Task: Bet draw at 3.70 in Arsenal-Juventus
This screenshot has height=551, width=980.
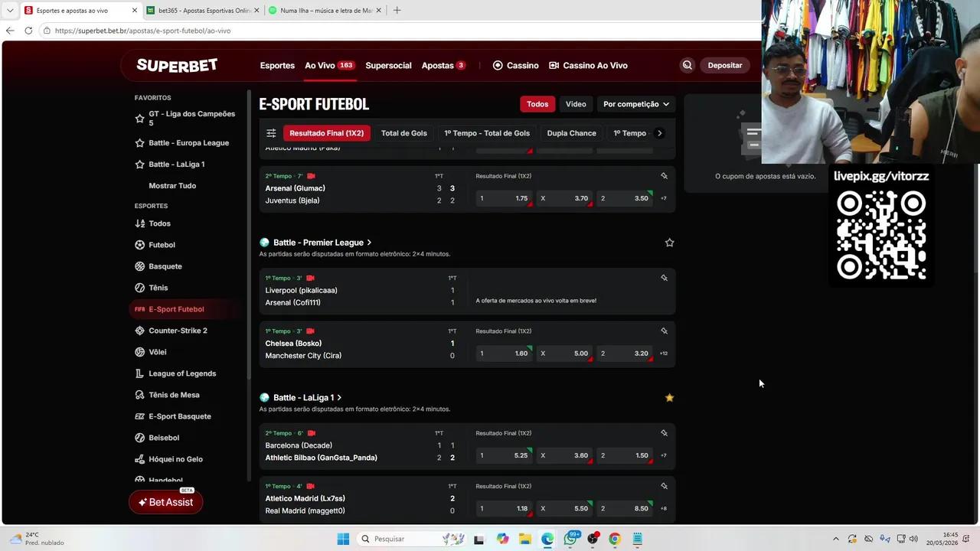Action: pos(564,198)
